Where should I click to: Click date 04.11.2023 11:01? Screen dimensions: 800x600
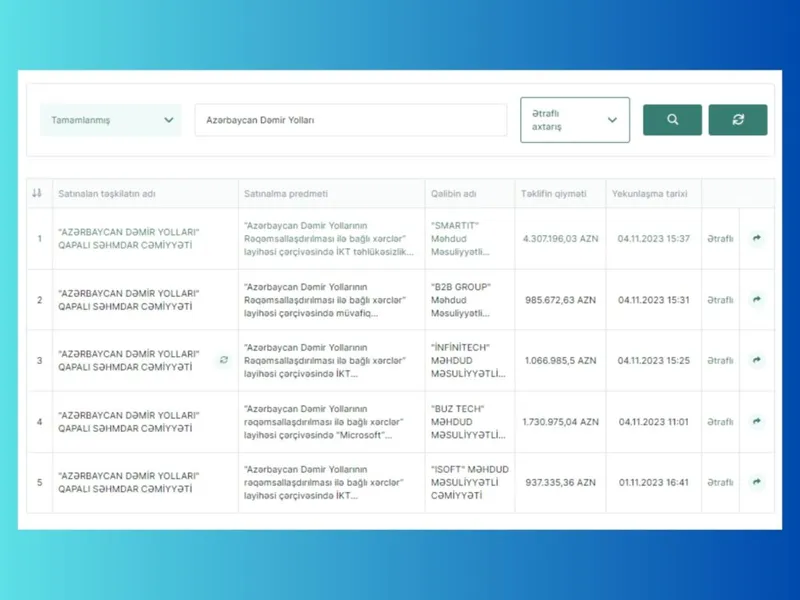tap(654, 421)
